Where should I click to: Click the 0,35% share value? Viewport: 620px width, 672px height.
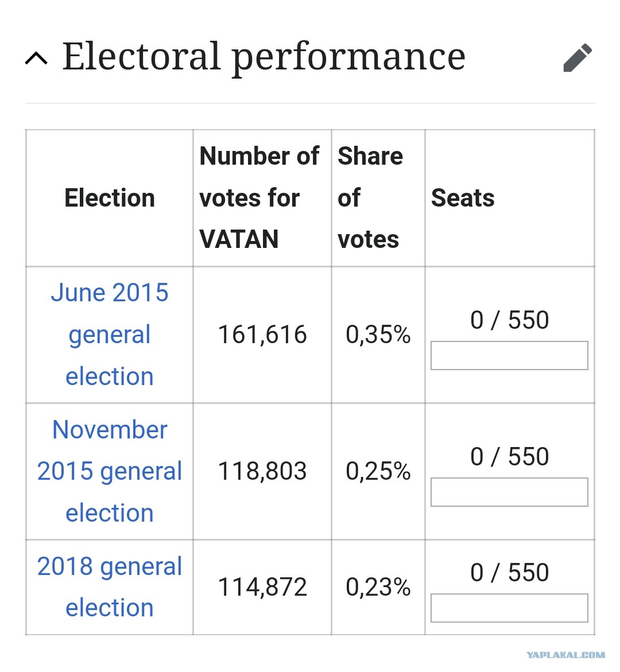(378, 335)
